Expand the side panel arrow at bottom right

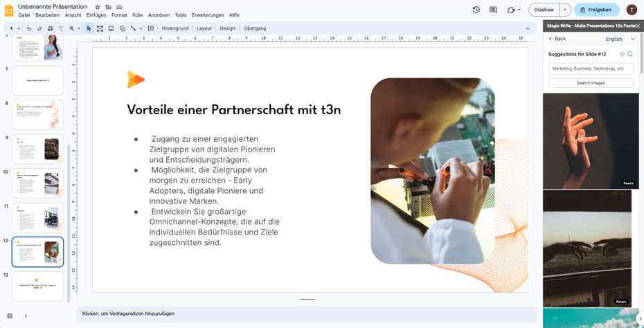coord(640,318)
